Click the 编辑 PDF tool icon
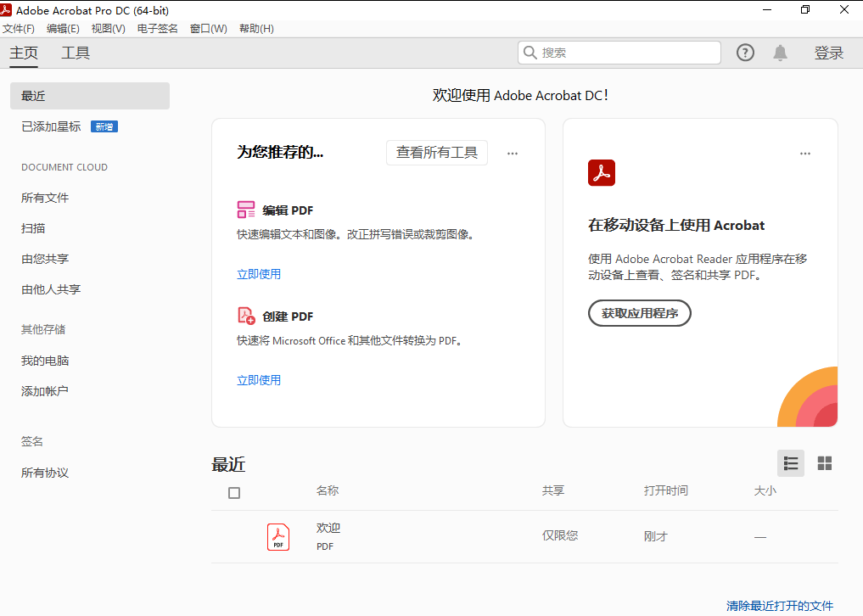The image size is (863, 616). [x=246, y=210]
